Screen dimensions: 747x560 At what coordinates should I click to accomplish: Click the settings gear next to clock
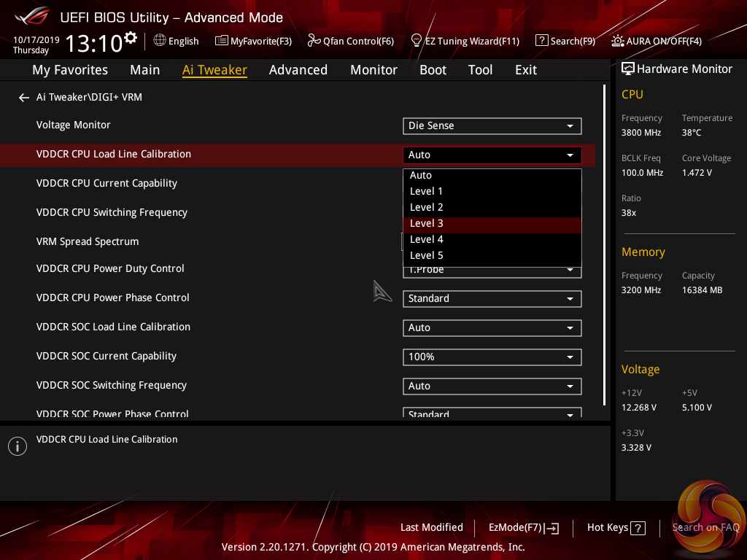click(x=131, y=38)
